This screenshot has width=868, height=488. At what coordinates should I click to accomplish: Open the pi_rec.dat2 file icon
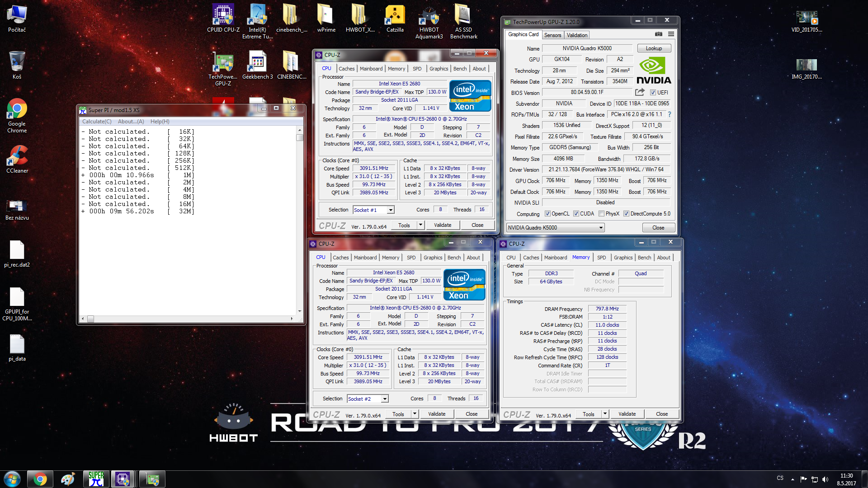point(17,254)
